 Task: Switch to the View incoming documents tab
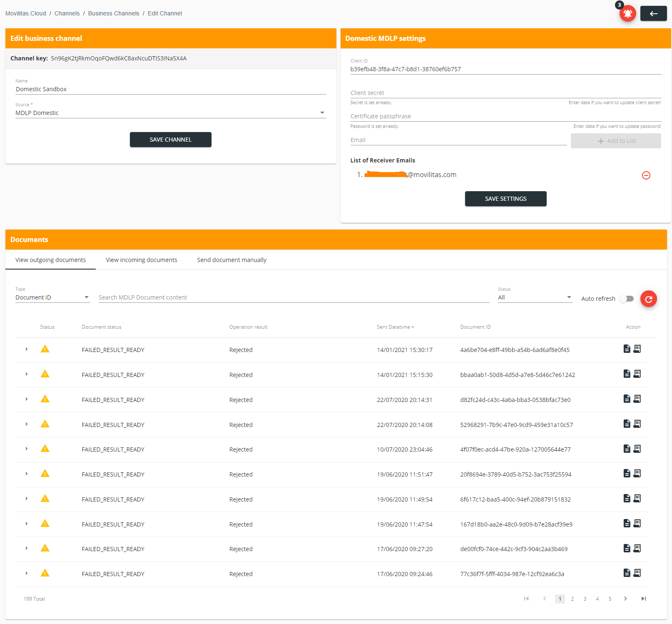click(141, 260)
